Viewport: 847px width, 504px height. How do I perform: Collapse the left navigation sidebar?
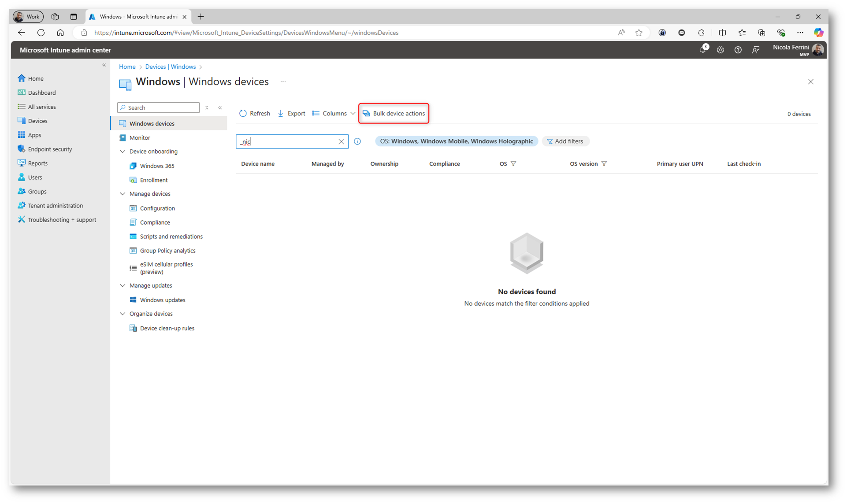coord(104,65)
